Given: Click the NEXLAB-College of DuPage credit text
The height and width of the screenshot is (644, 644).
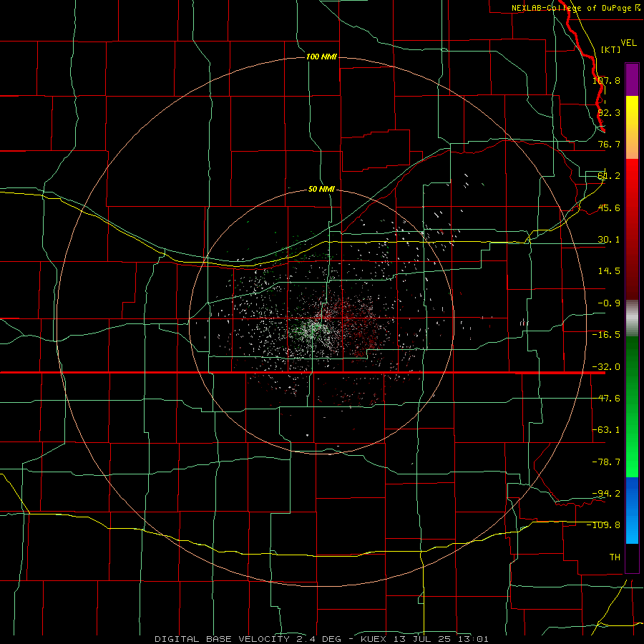Looking at the screenshot, I should [571, 8].
